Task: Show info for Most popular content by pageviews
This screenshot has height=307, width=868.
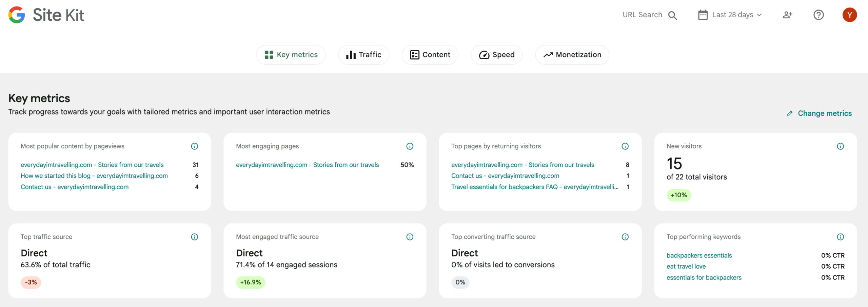Action: pos(194,146)
